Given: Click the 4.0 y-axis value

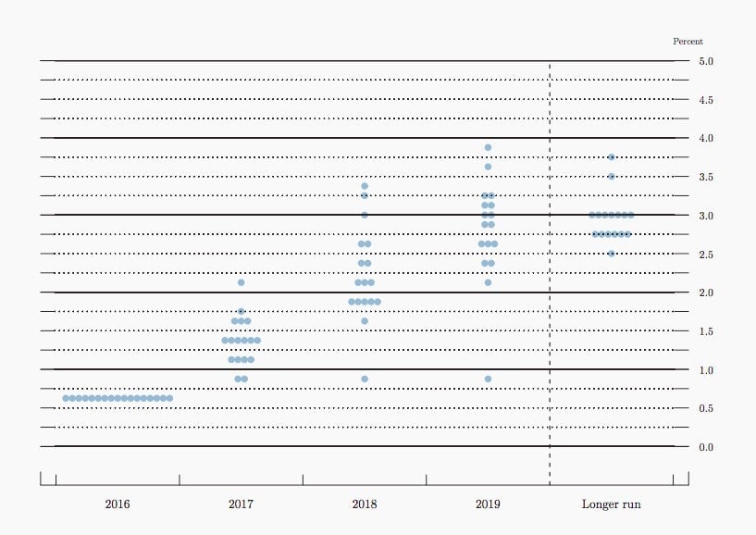Looking at the screenshot, I should tap(706, 139).
